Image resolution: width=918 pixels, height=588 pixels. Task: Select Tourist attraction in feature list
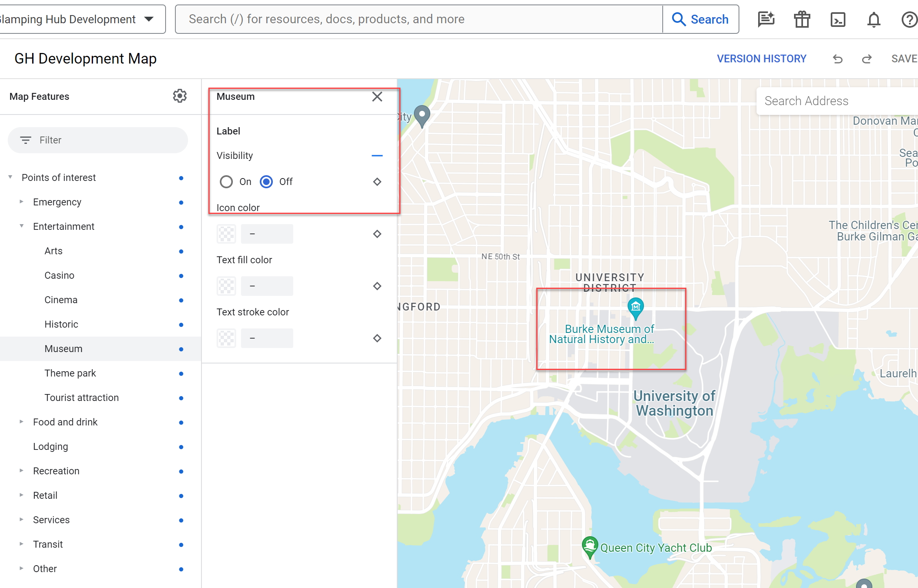(x=82, y=397)
